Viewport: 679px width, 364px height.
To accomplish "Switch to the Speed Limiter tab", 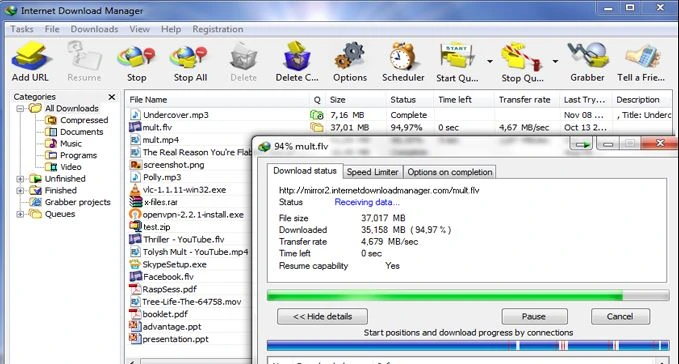I will [x=372, y=172].
